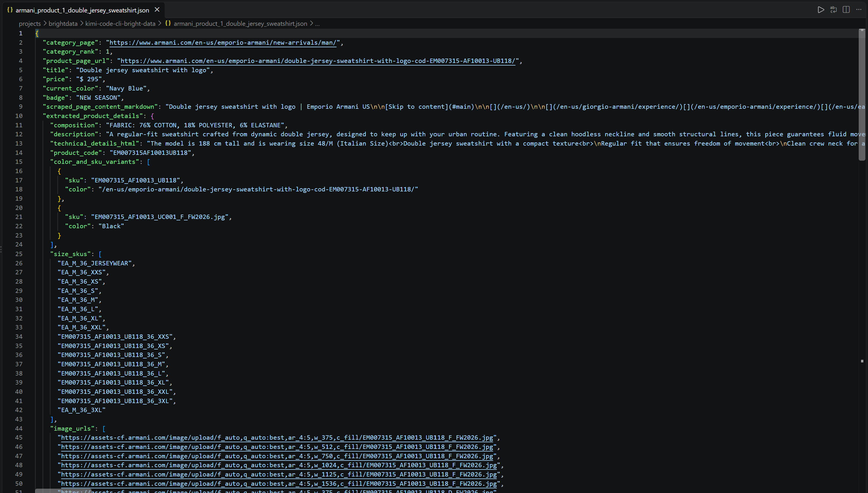Follow the category_page new-arrivals URL
The width and height of the screenshot is (868, 493).
[x=223, y=43]
